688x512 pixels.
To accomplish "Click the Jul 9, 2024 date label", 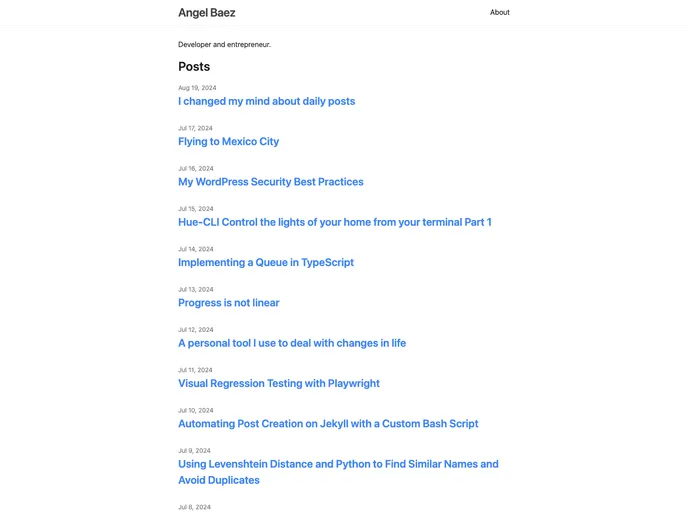I will [x=194, y=450].
